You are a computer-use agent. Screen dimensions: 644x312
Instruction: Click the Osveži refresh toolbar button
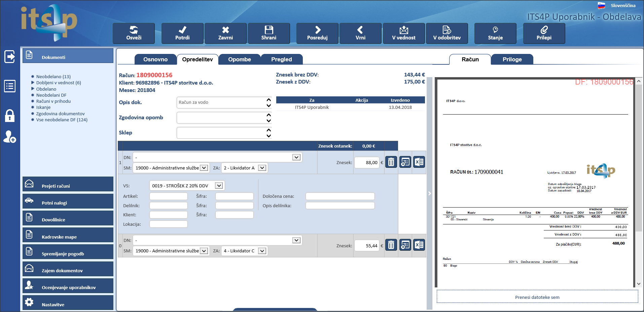click(134, 33)
